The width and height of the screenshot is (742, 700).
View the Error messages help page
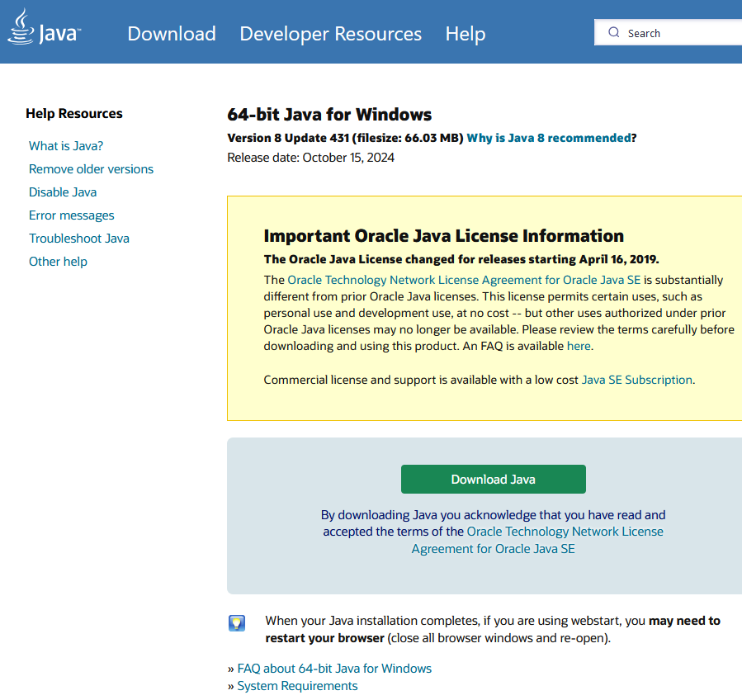pos(72,215)
